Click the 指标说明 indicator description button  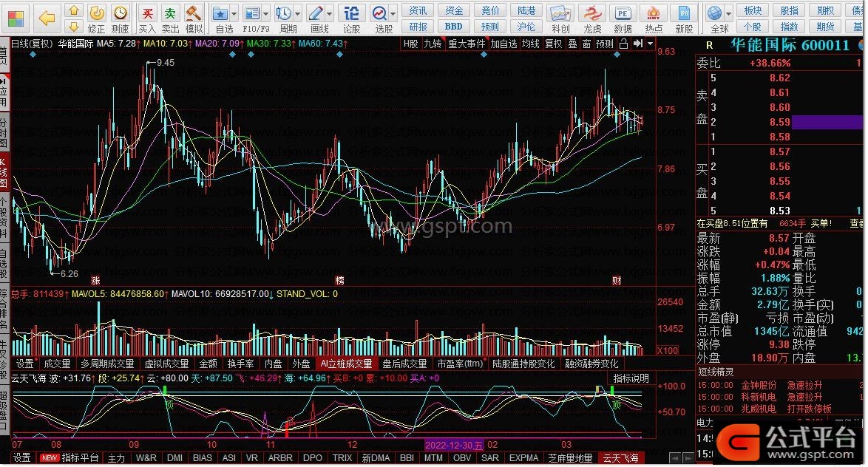coord(631,378)
